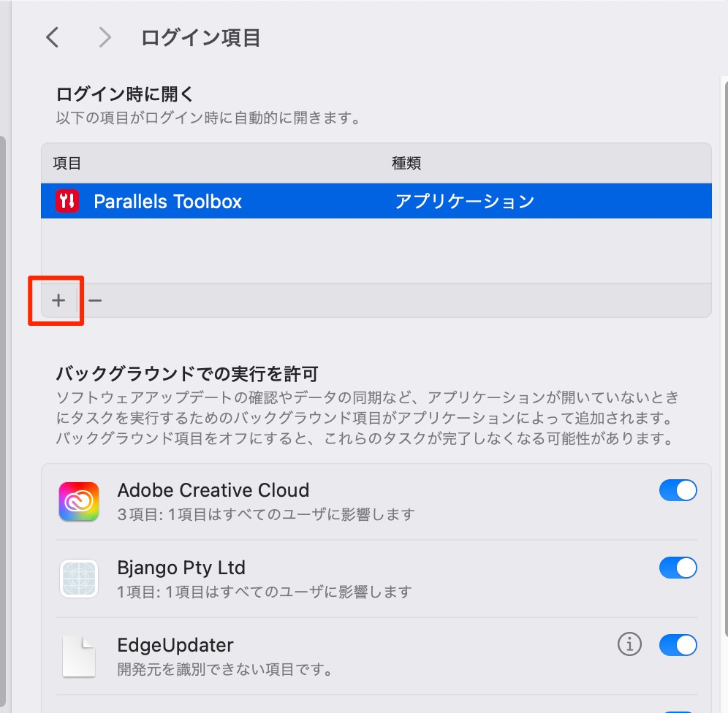This screenshot has height=713, width=728.
Task: Open the EdgeUpdater info button
Action: [629, 644]
